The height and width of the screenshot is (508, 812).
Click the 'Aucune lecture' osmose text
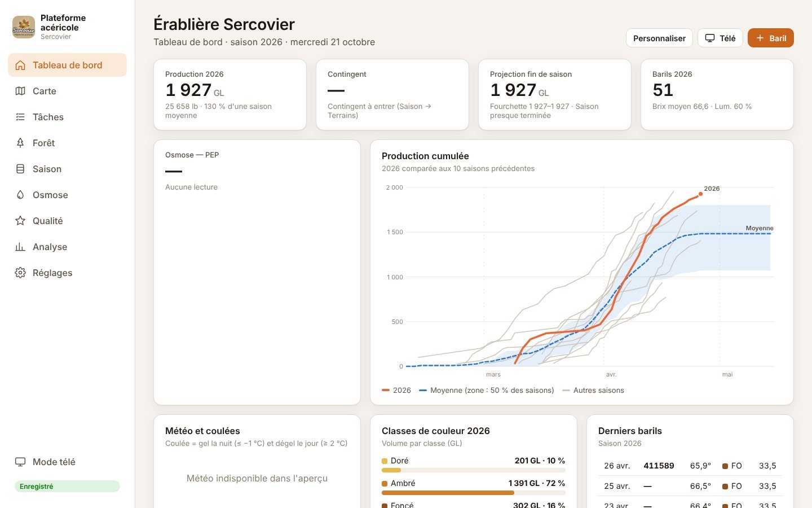click(191, 187)
